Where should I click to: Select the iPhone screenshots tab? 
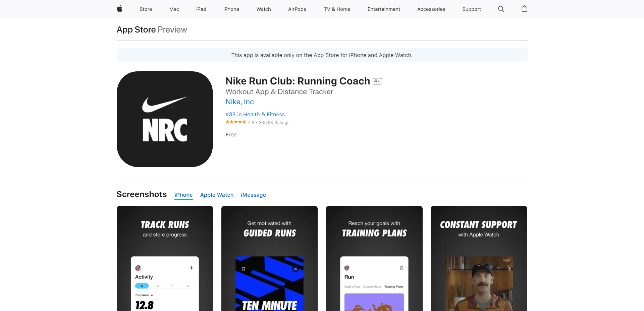coord(183,195)
